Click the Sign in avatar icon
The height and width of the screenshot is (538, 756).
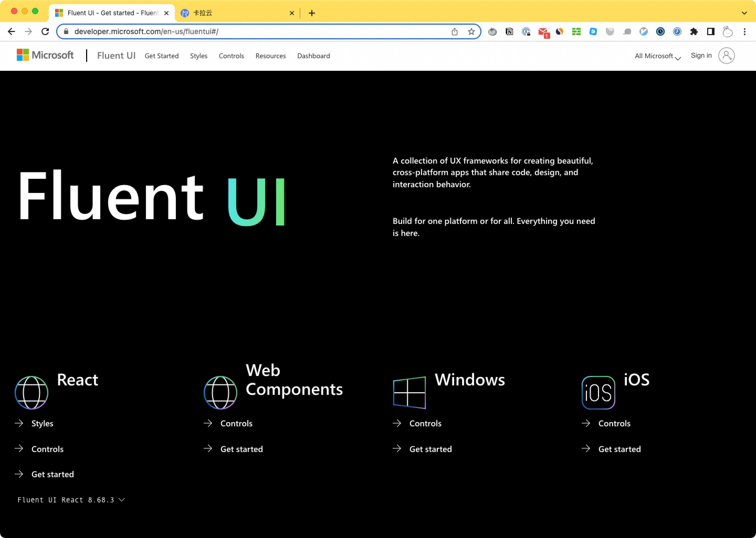[x=726, y=56]
